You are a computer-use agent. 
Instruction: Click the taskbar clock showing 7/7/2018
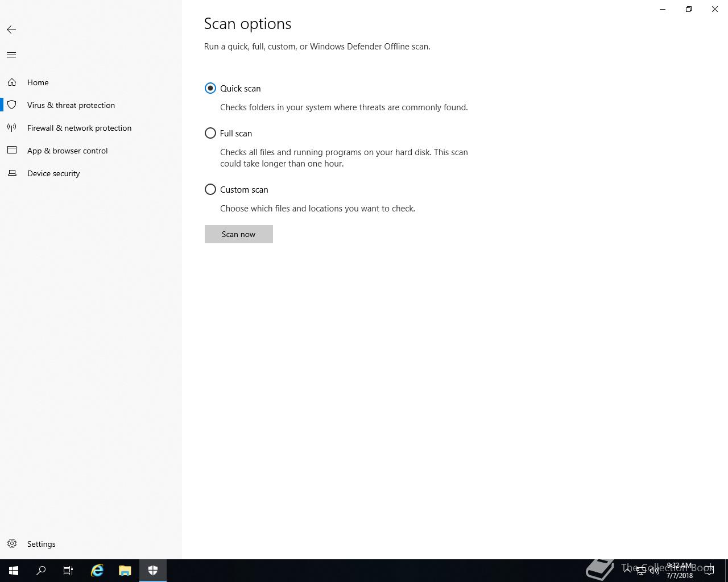click(x=680, y=571)
